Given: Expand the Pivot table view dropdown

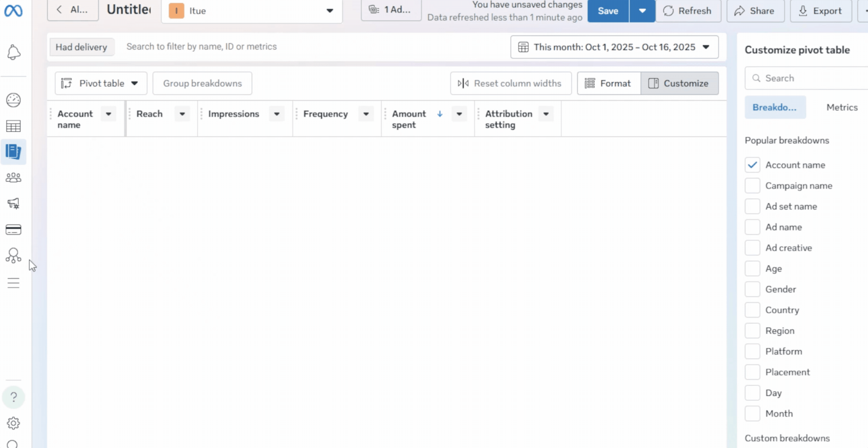Looking at the screenshot, I should point(101,83).
